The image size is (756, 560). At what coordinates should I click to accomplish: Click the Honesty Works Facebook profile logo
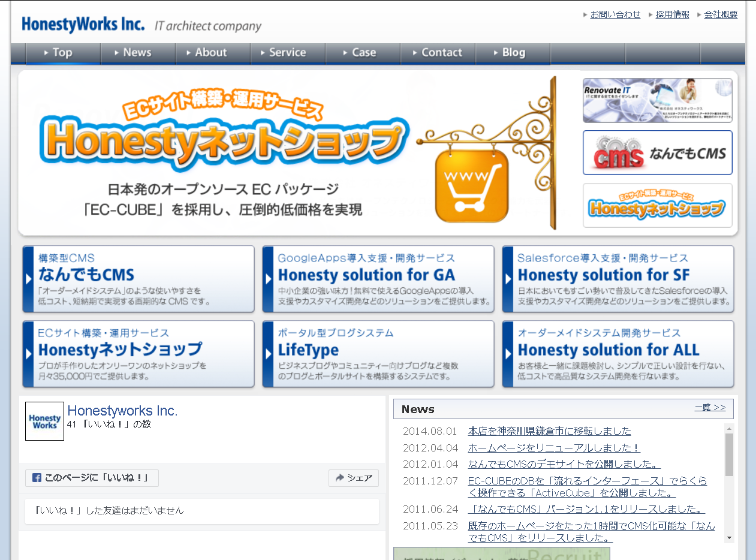(44, 421)
